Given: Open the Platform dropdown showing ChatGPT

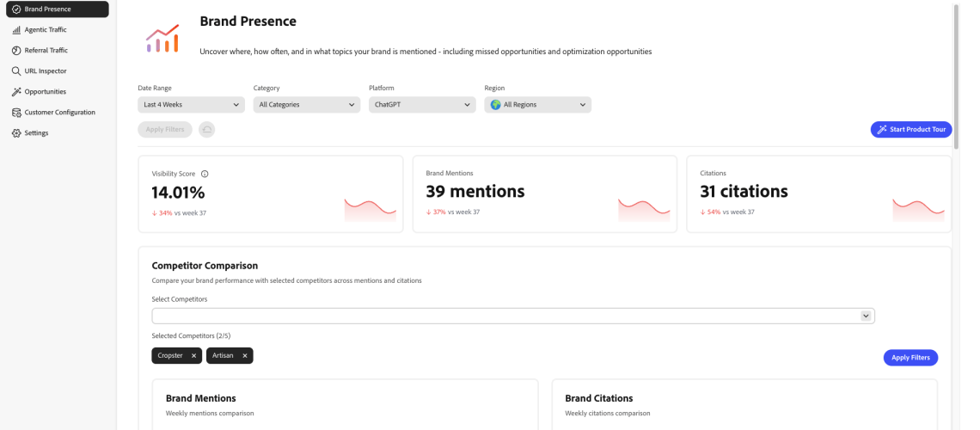Looking at the screenshot, I should click(x=422, y=105).
